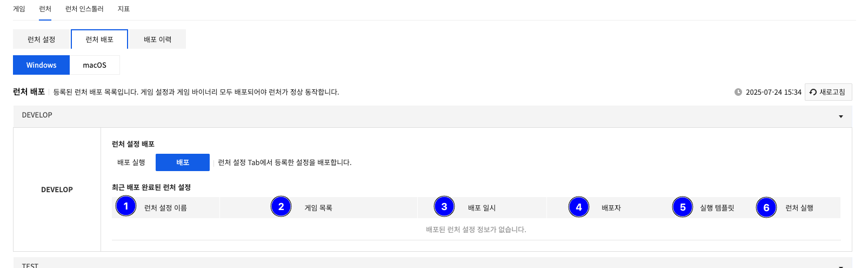The height and width of the screenshot is (268, 868).
Task: Switch to the 게임 top menu
Action: [19, 9]
